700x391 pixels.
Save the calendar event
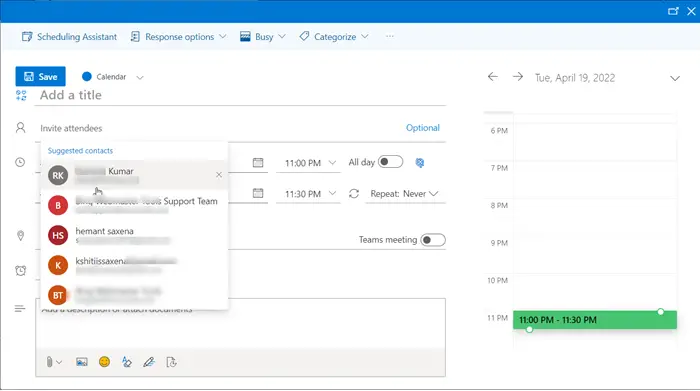[x=40, y=76]
